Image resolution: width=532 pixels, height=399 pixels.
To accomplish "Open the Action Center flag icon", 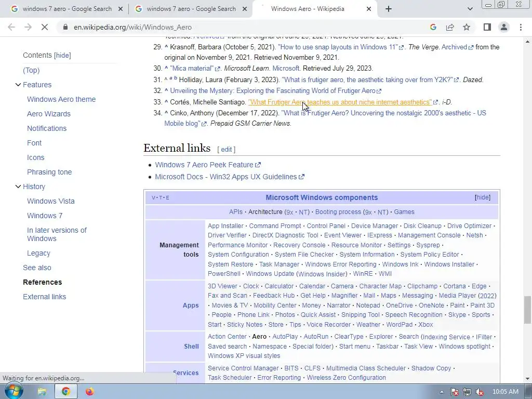I will click(454, 392).
